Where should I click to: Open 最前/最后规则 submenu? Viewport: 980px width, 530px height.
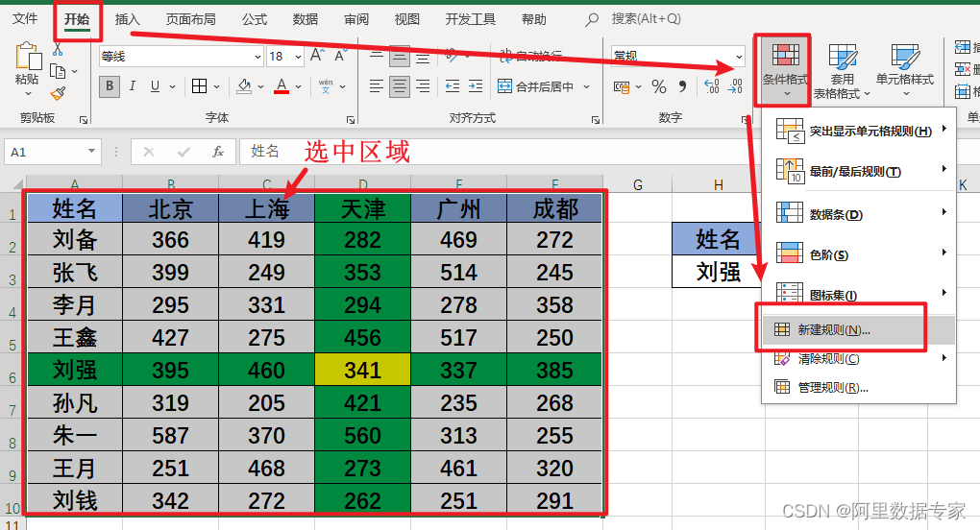tap(859, 171)
